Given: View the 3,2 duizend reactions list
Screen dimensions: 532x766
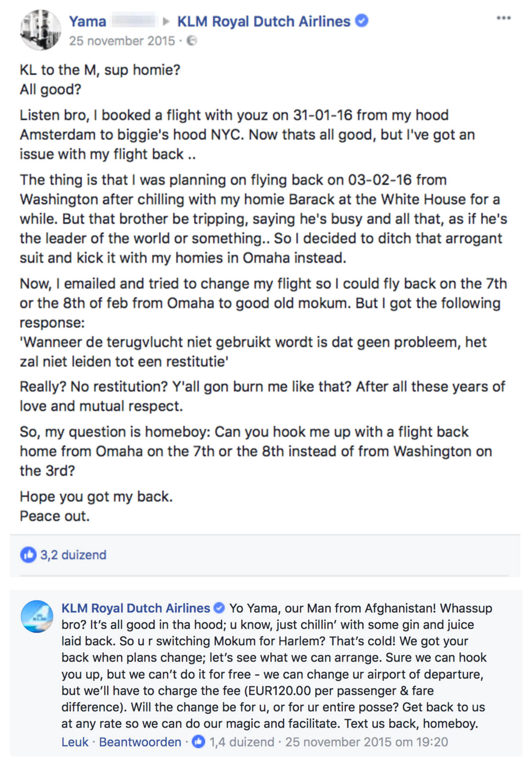Looking at the screenshot, I should pyautogui.click(x=73, y=555).
